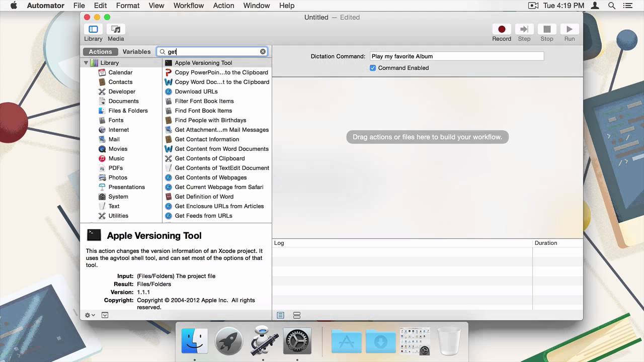Collapse the Library disclosure triangle
Image resolution: width=644 pixels, height=362 pixels.
pyautogui.click(x=86, y=63)
